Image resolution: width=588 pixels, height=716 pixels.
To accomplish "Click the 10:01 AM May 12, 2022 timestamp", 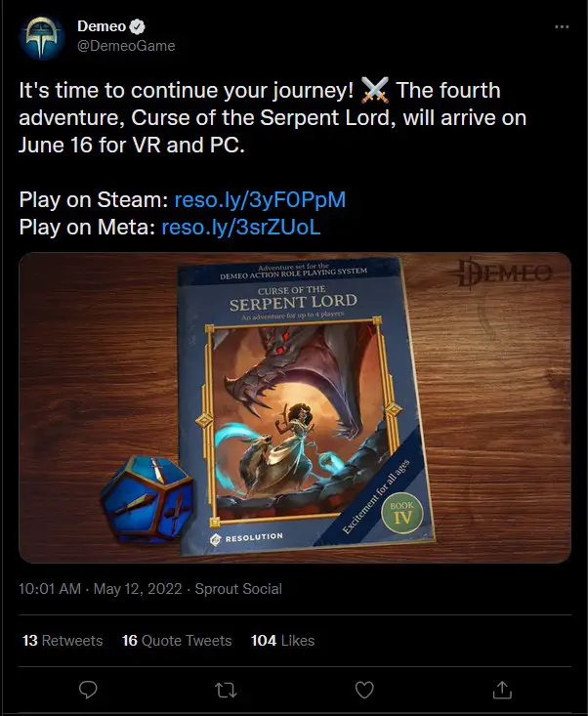I will pyautogui.click(x=101, y=589).
